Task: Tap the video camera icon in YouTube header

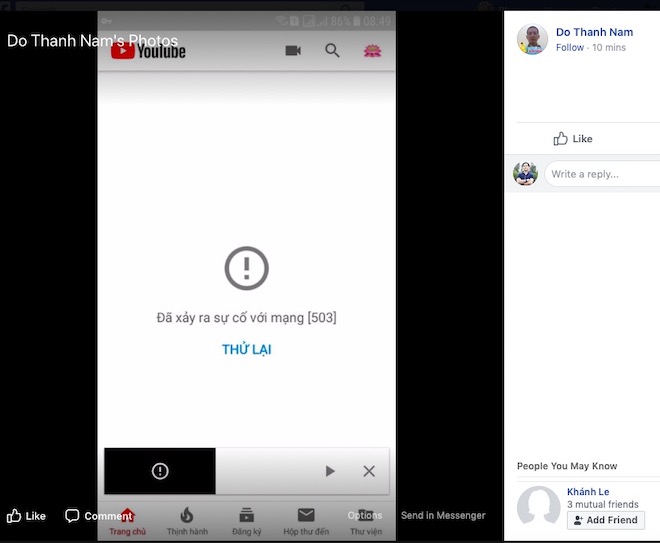Action: coord(293,51)
